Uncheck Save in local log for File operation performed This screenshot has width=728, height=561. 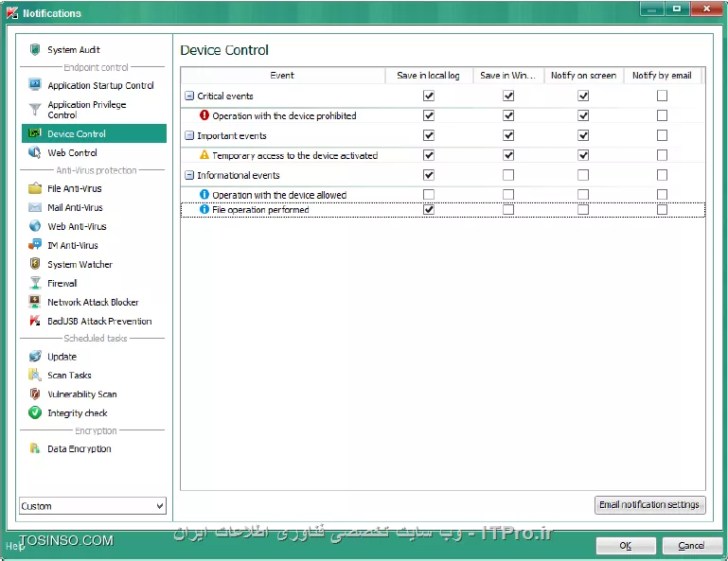pyautogui.click(x=429, y=209)
